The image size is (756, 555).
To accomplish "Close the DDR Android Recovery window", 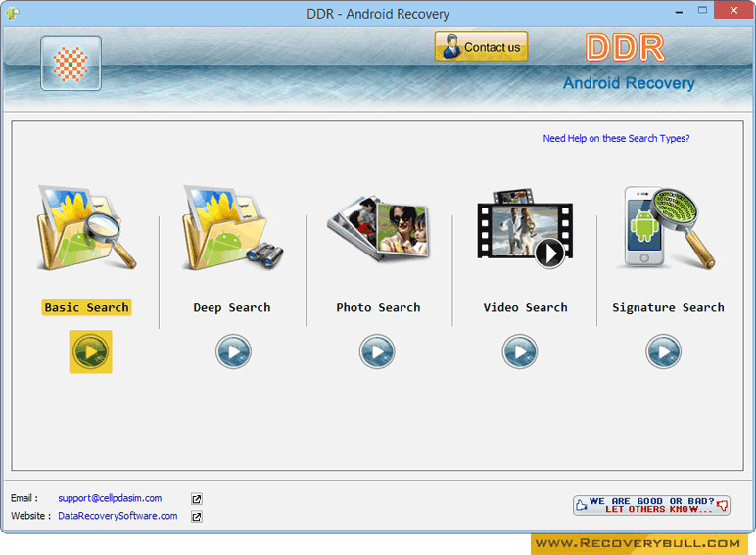I will [733, 10].
